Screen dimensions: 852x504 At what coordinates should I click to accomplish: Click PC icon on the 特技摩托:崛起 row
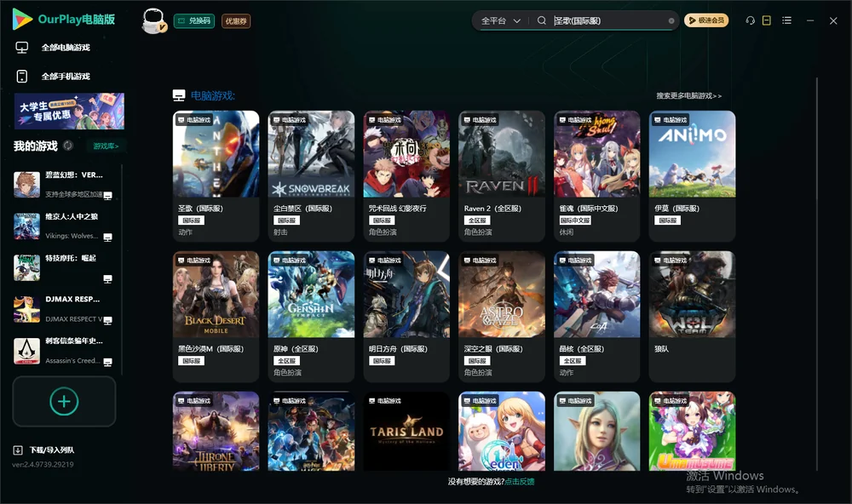coord(107,279)
